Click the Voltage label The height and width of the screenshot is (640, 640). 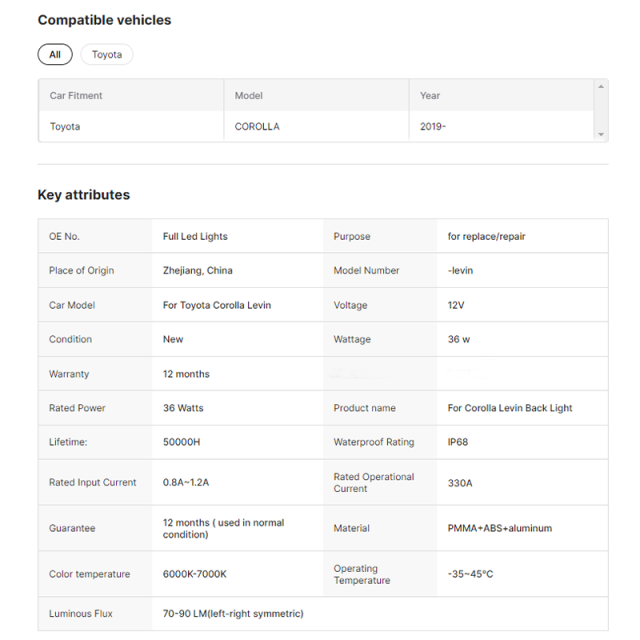coord(350,305)
